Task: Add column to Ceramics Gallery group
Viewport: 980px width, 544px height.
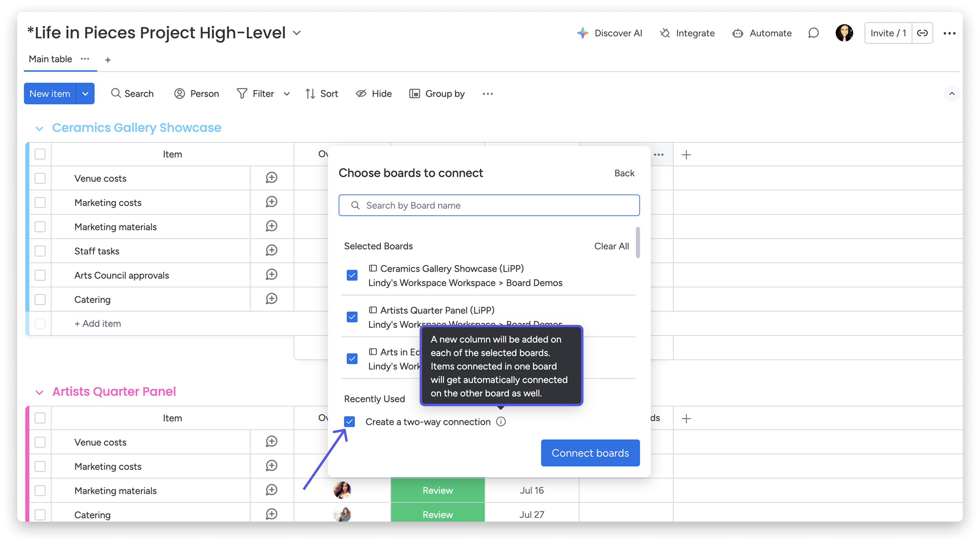Action: [x=686, y=155]
